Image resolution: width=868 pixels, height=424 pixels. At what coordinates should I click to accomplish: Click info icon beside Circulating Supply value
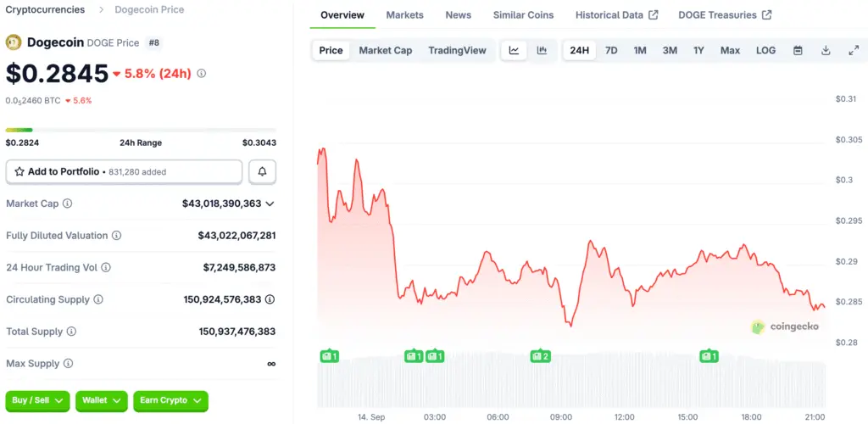point(270,299)
